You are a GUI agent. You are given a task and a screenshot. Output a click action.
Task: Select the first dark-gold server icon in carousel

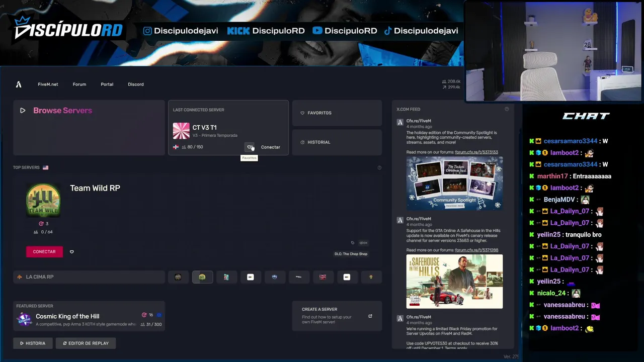(x=178, y=277)
